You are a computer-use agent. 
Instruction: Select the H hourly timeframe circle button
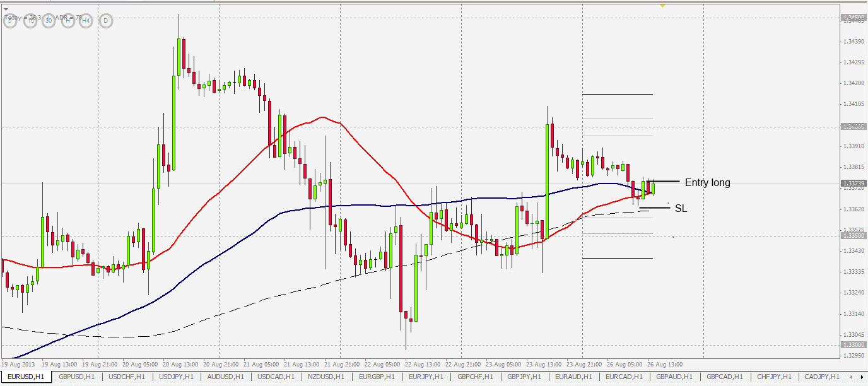click(x=67, y=21)
